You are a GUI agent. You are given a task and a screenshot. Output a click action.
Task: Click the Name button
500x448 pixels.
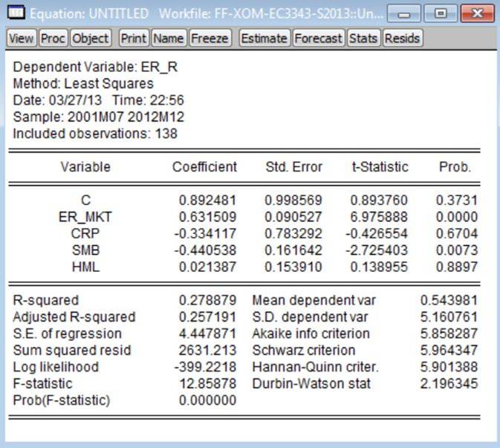tap(169, 39)
